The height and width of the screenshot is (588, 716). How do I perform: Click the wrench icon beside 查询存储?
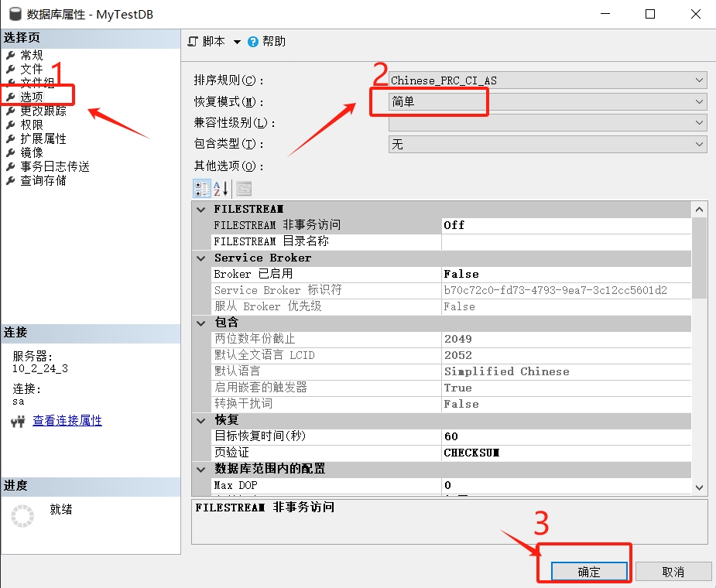pyautogui.click(x=11, y=181)
